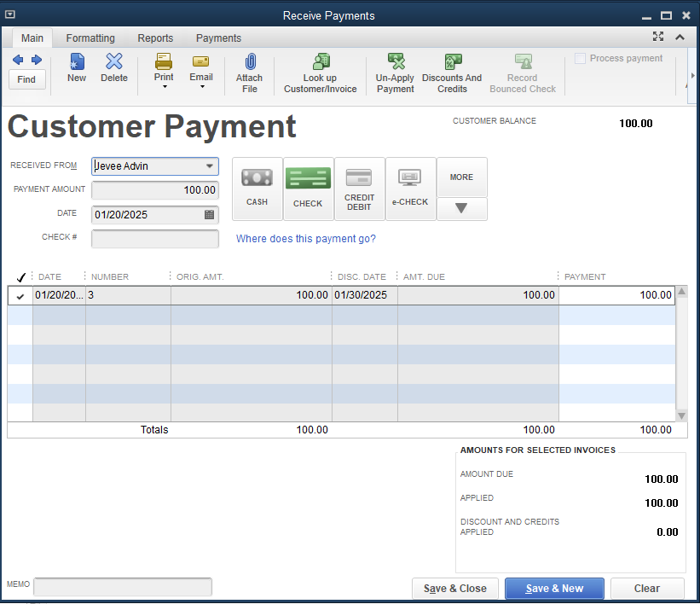The height and width of the screenshot is (604, 700).
Task: Expand more payment methods arrow
Action: [461, 208]
